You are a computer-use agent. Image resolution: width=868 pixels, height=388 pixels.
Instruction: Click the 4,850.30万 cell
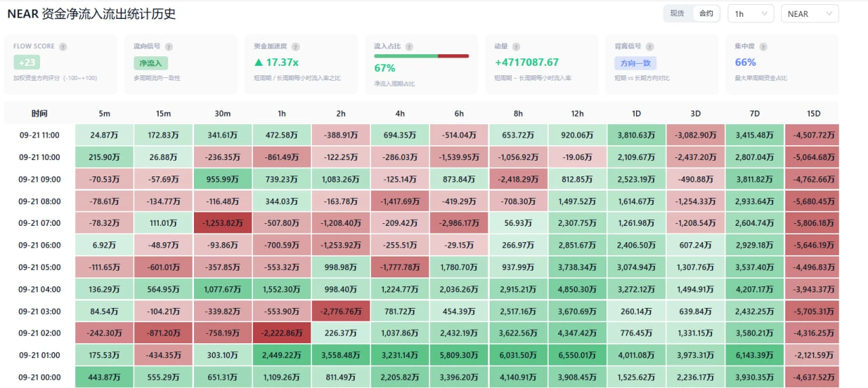(x=578, y=289)
